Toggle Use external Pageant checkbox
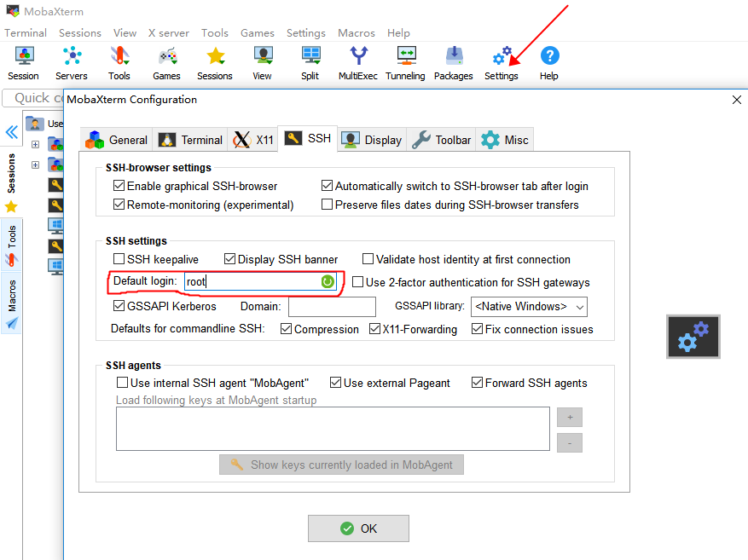 pyautogui.click(x=335, y=383)
